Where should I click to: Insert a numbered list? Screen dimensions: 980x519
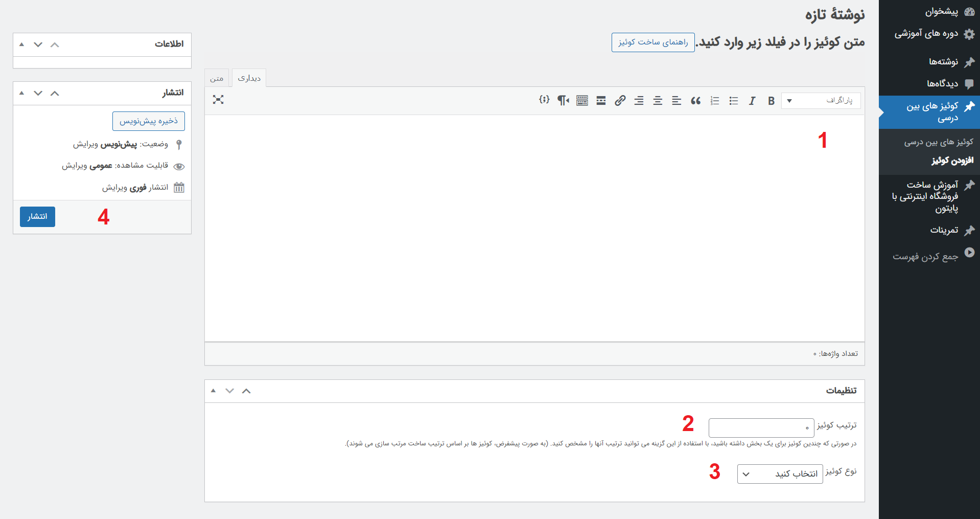click(715, 101)
